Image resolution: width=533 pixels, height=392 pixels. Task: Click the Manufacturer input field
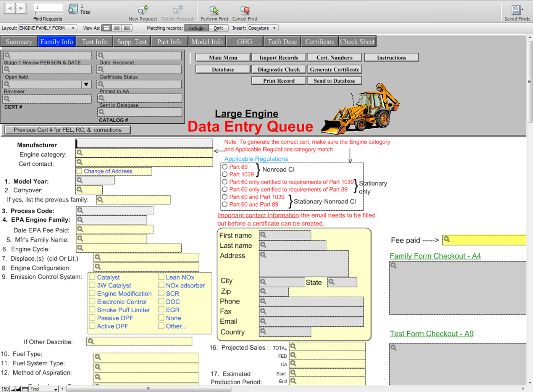(144, 144)
